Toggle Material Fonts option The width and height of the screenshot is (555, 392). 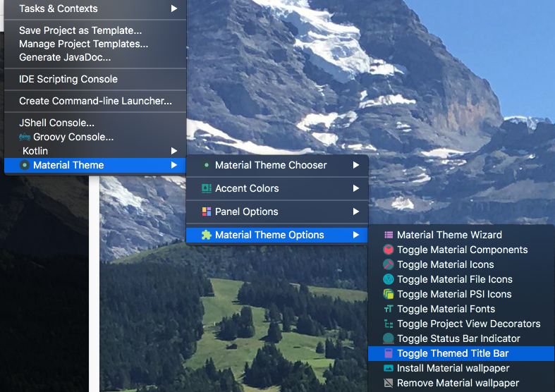coord(461,309)
